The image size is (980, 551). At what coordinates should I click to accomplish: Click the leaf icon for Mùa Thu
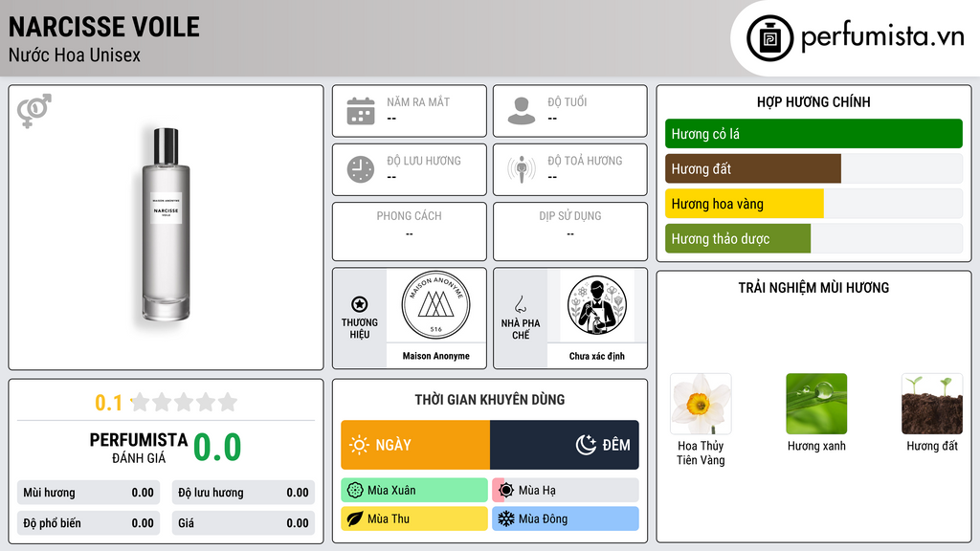pos(355,518)
